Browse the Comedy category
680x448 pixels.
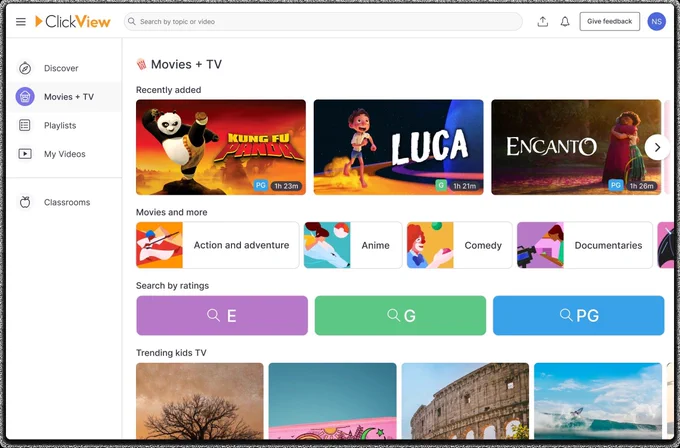tap(460, 245)
